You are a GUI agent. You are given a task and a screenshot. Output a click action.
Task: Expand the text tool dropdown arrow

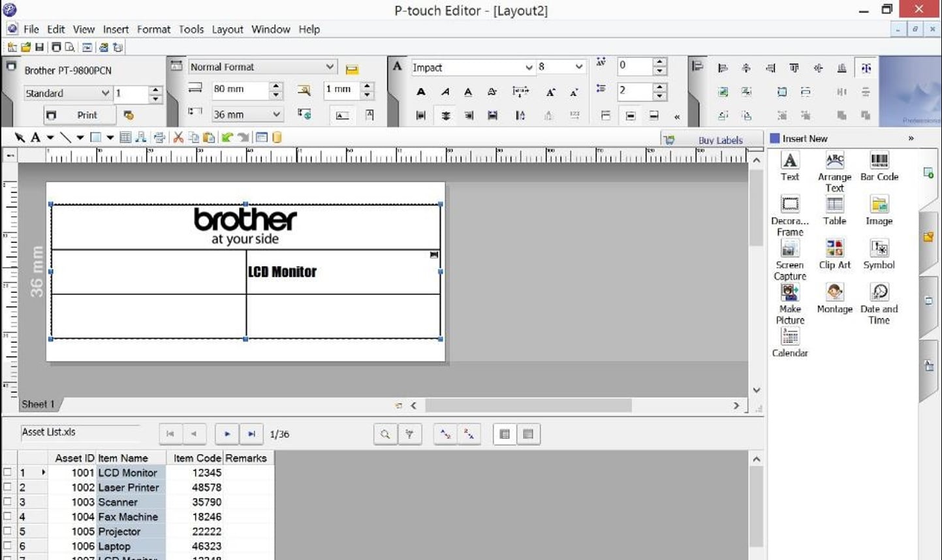point(50,137)
